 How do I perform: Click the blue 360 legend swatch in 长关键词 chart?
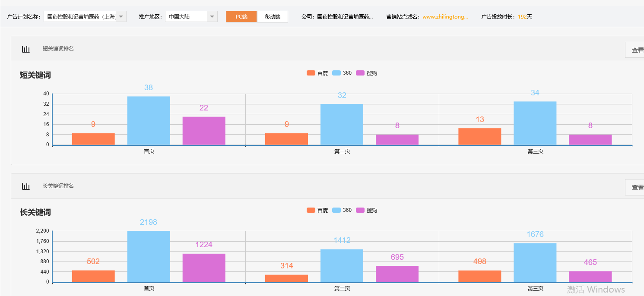337,210
